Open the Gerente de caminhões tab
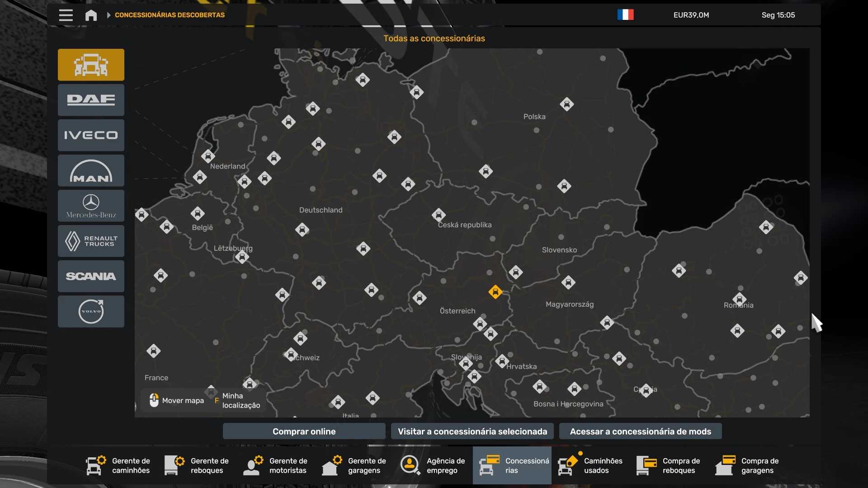Viewport: 868px width, 488px height. [x=118, y=465]
